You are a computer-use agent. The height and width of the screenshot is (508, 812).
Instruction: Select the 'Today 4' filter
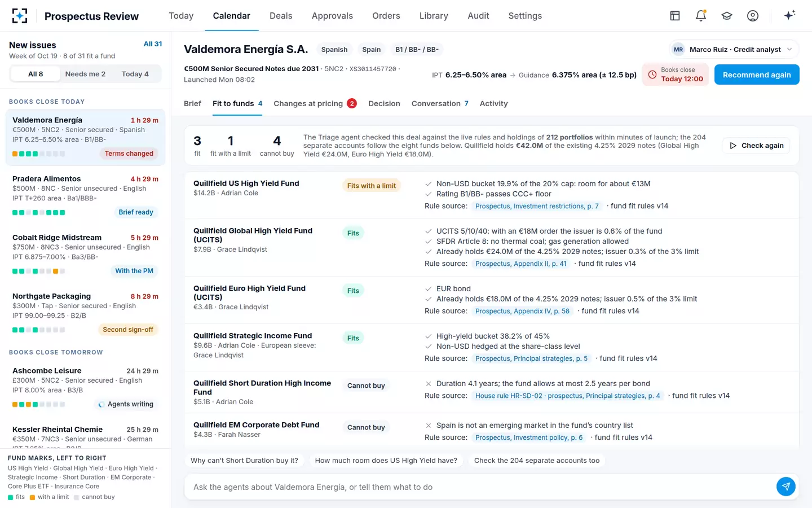[x=135, y=74]
